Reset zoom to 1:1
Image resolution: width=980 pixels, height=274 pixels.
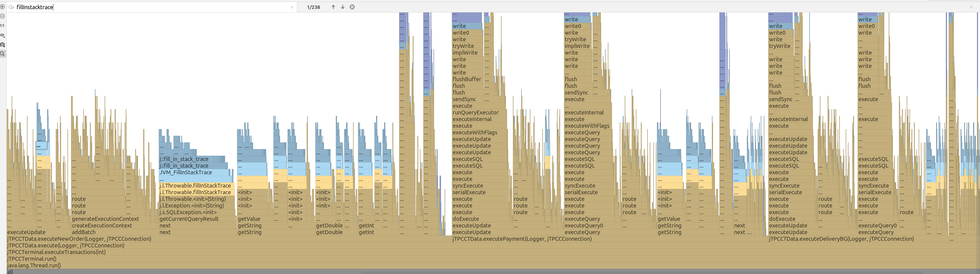pyautogui.click(x=2, y=25)
